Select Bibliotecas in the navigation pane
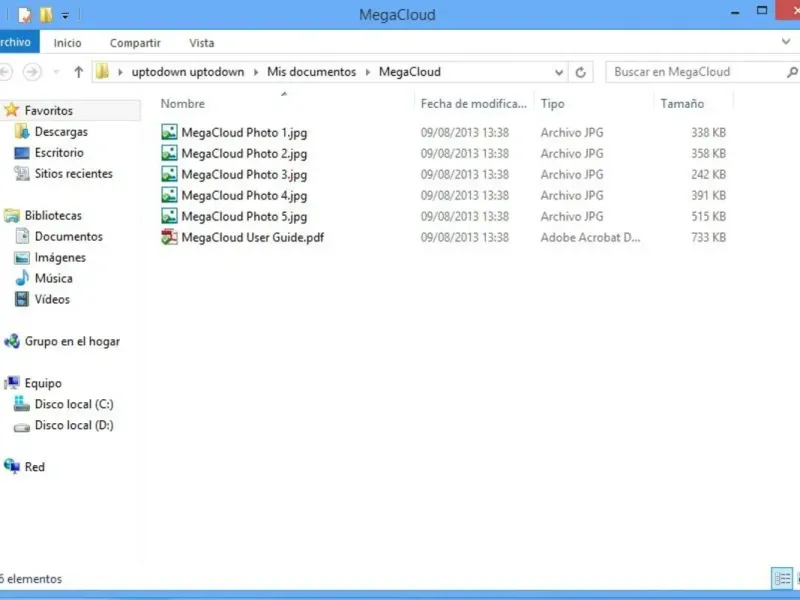Viewport: 800px width, 600px height. pos(53,215)
